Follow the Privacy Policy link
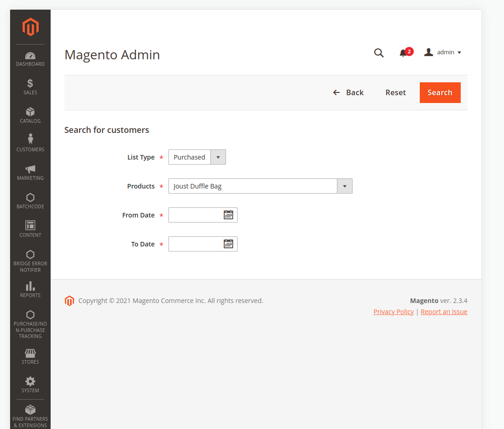This screenshot has width=504, height=429. tap(394, 312)
